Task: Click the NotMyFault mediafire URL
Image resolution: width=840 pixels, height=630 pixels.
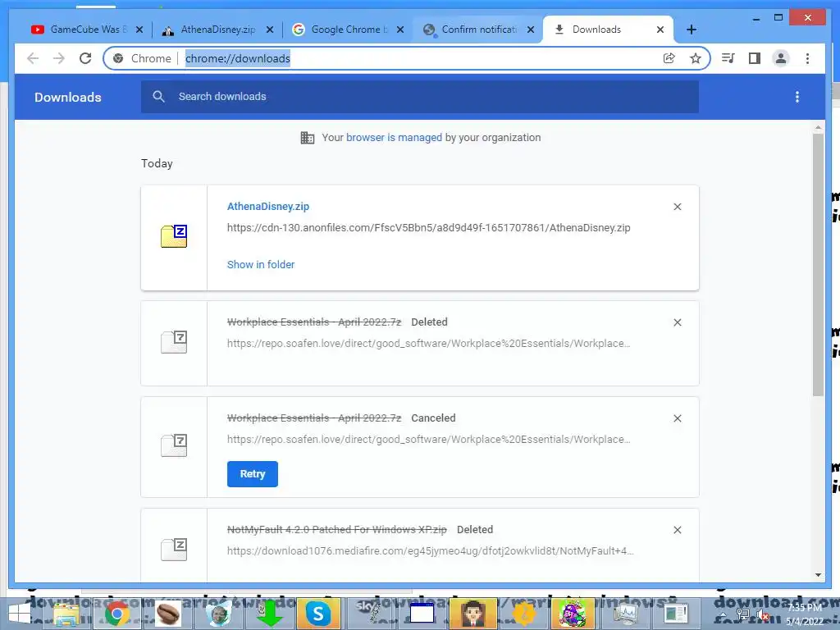Action: click(430, 550)
